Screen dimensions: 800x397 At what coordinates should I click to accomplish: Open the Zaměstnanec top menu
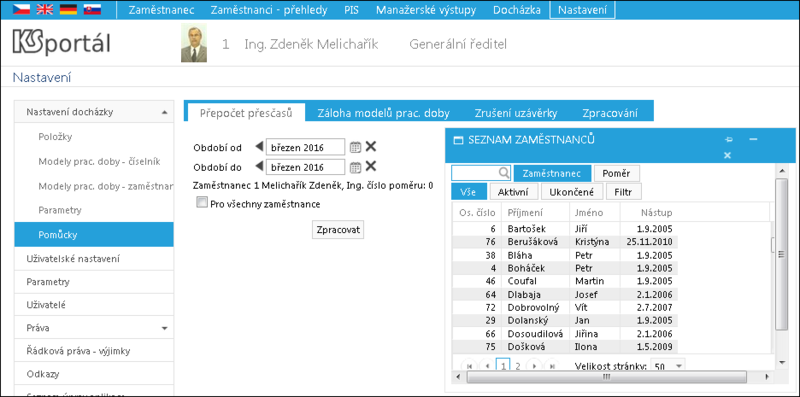pos(161,10)
